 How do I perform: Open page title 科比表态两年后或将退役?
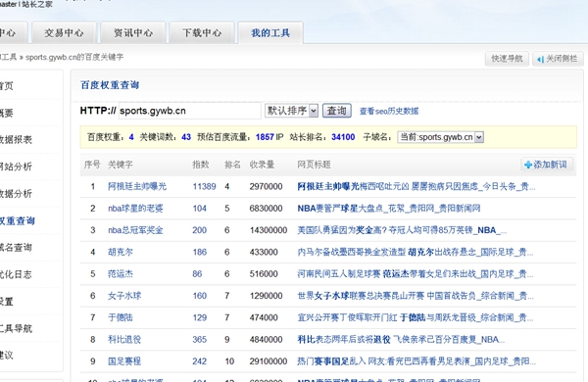click(401, 339)
